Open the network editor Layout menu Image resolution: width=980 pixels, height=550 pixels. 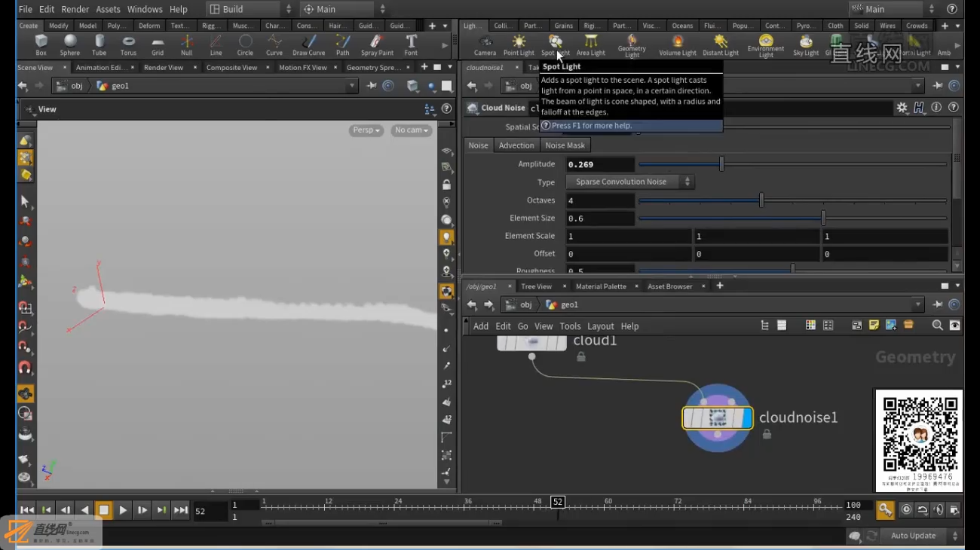pos(600,326)
